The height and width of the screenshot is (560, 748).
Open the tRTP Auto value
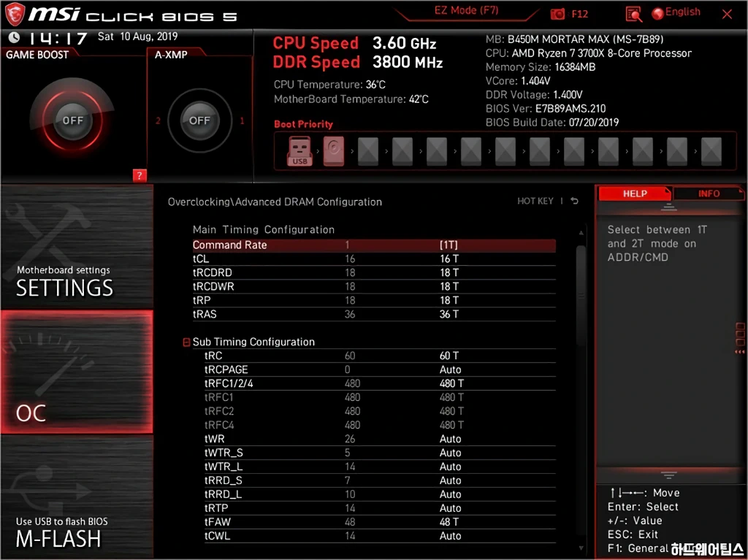click(450, 508)
